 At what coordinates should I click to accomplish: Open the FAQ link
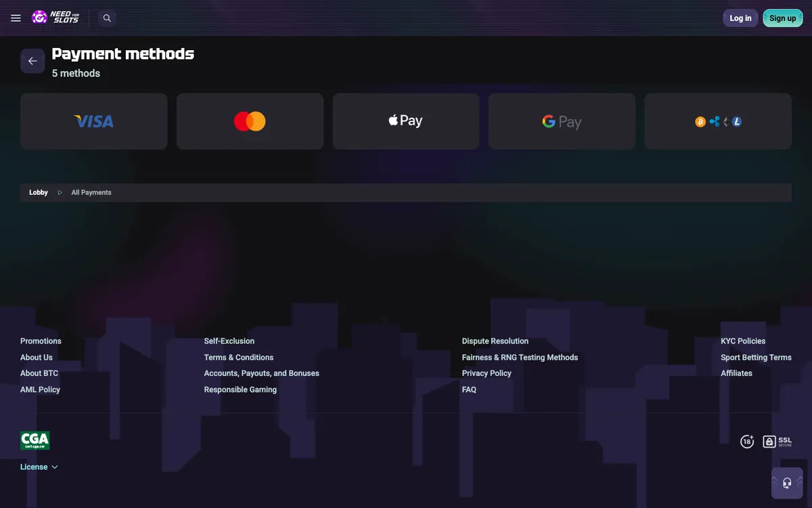click(469, 389)
